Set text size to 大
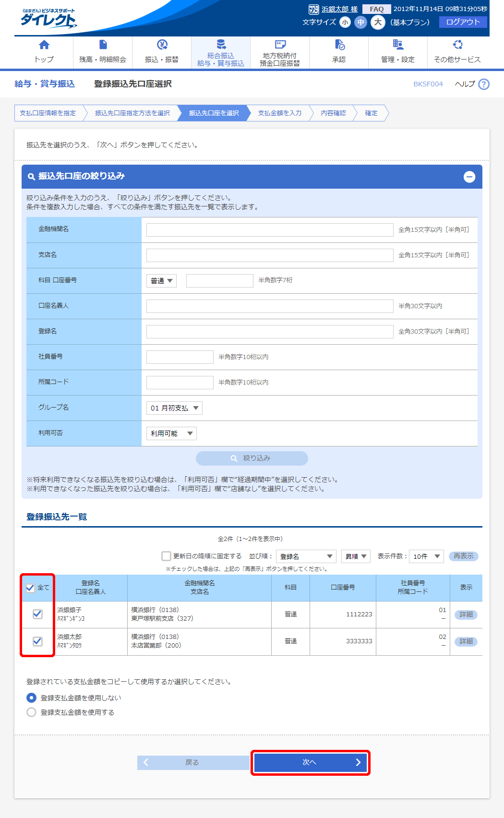504x818 pixels. [x=378, y=22]
